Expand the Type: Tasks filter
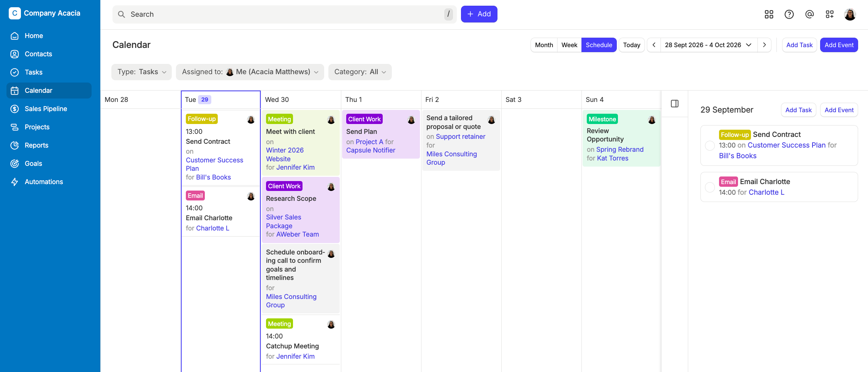This screenshot has height=372, width=868. tap(141, 72)
